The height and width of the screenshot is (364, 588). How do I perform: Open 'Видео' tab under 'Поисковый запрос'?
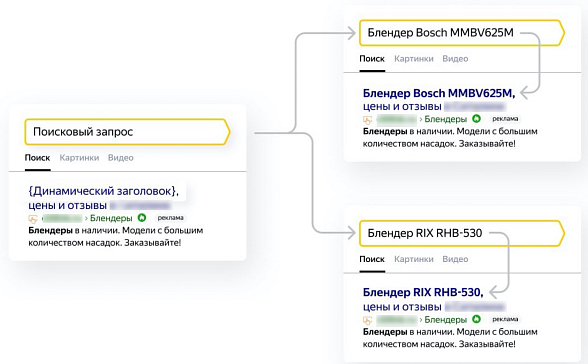pyautogui.click(x=121, y=158)
